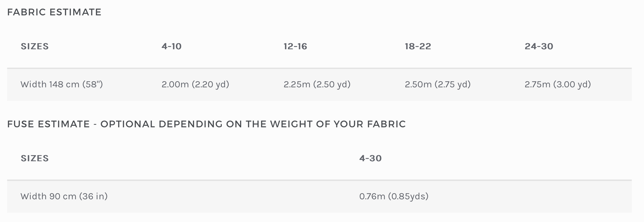
Task: Click the 0.76m (0.85yds) cell
Action: click(394, 196)
